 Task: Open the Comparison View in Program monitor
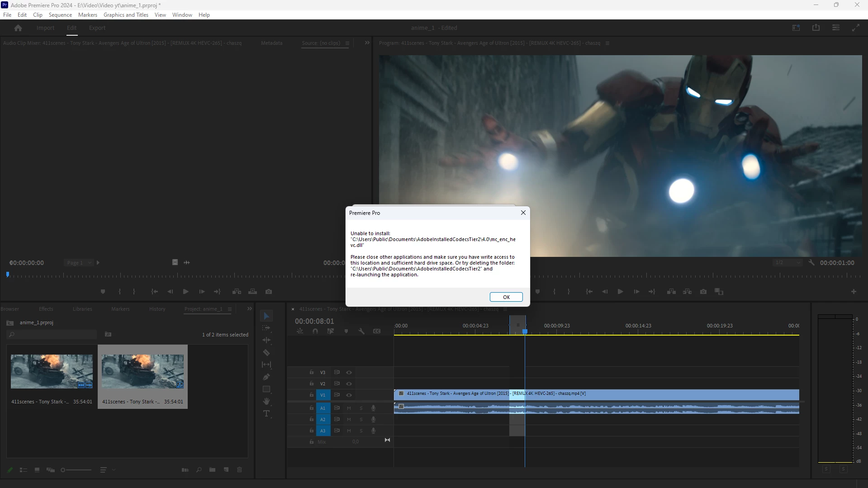point(719,292)
